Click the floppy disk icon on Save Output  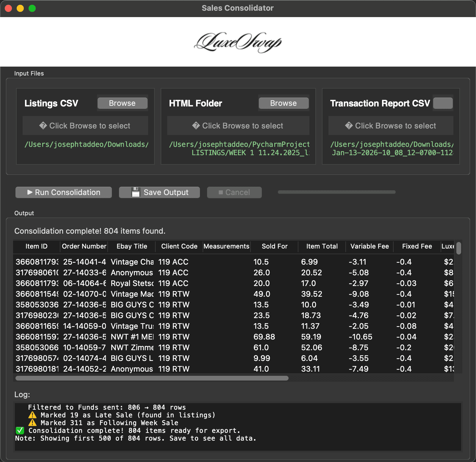tap(135, 192)
